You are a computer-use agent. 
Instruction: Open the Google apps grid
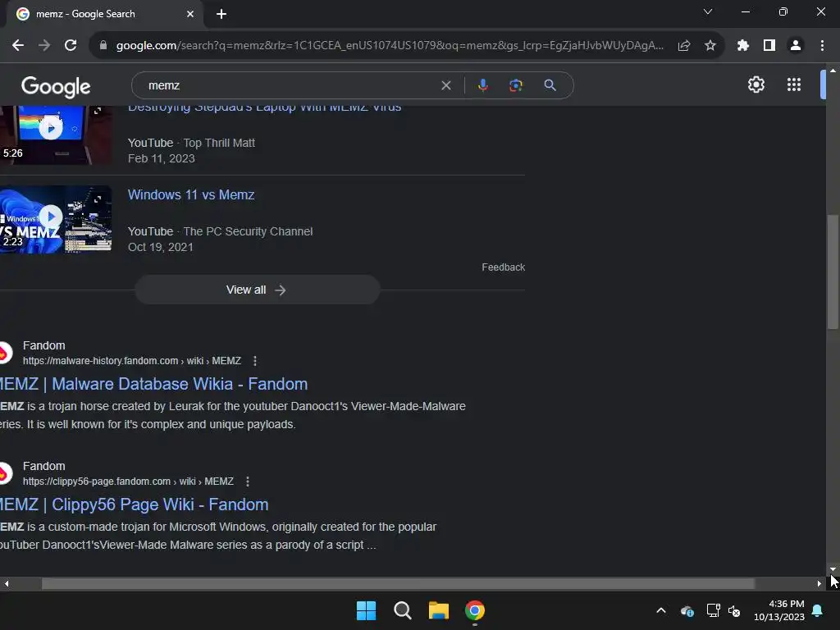794,84
